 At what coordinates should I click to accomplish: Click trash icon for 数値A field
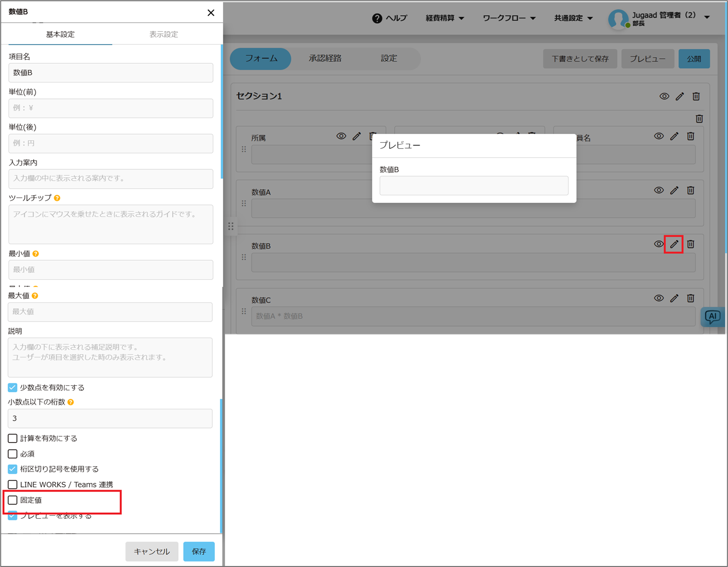690,190
